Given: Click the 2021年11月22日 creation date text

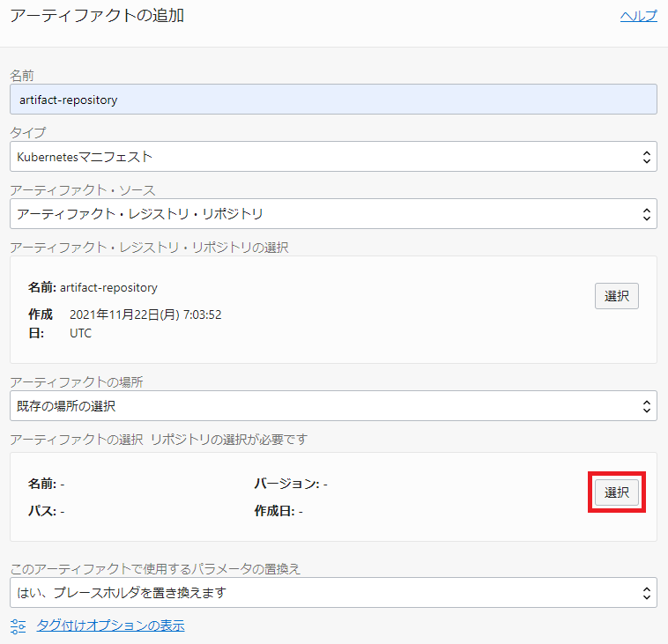Looking at the screenshot, I should tap(145, 315).
